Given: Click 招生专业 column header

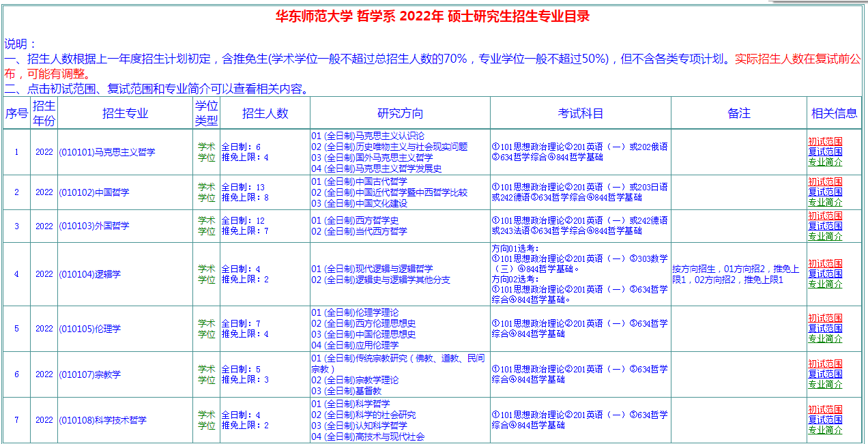Looking at the screenshot, I should click(125, 113).
